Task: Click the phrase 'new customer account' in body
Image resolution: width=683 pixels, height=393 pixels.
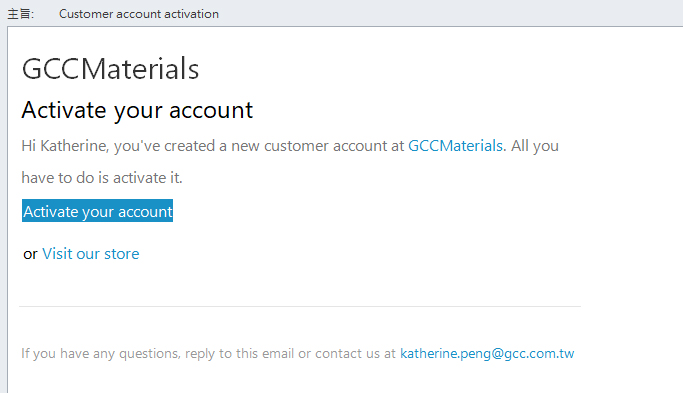Action: click(x=309, y=146)
